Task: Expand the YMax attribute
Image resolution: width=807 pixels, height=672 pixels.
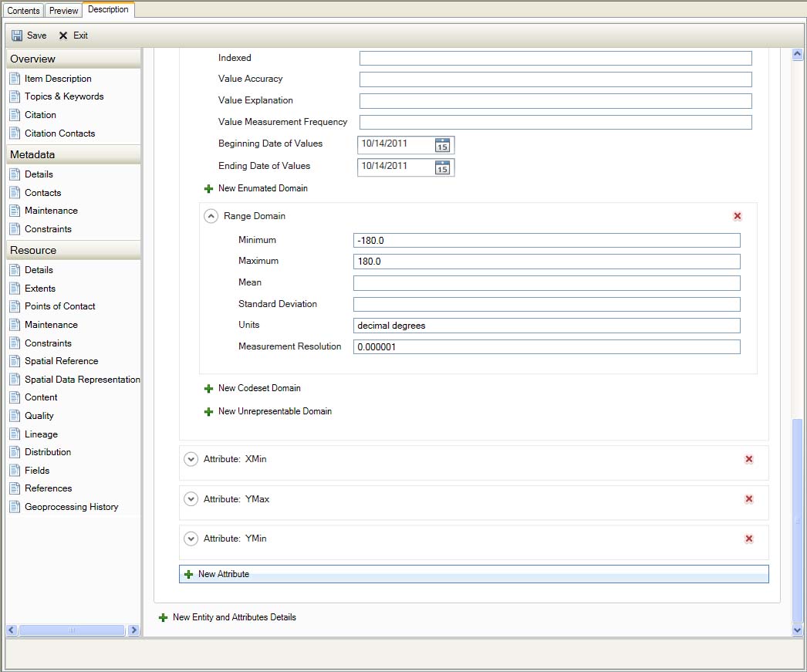Action: point(191,499)
